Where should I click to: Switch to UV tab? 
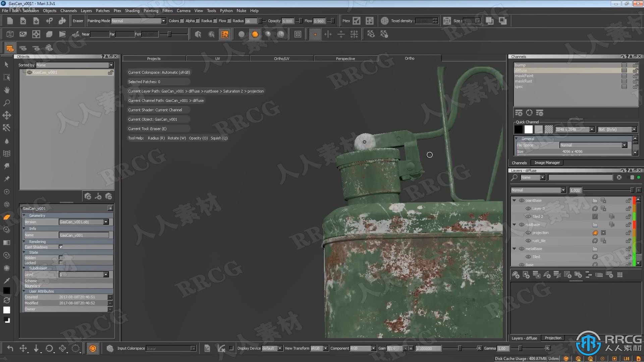217,58
